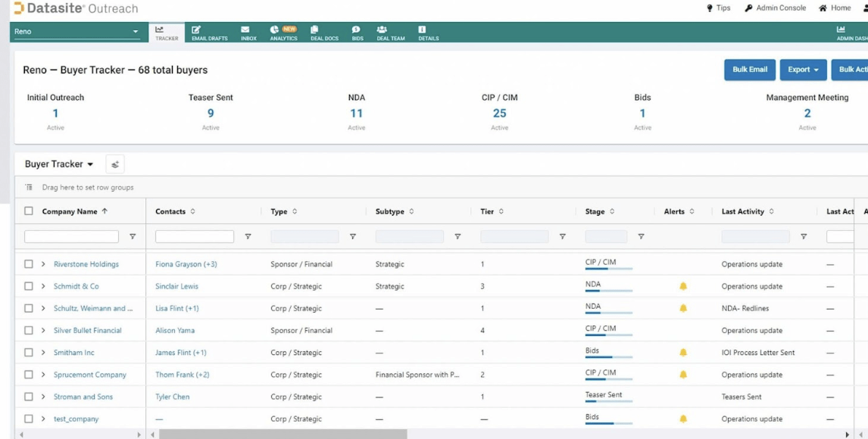The width and height of the screenshot is (868, 439).
Task: Click the Bulk Email button
Action: pos(749,70)
